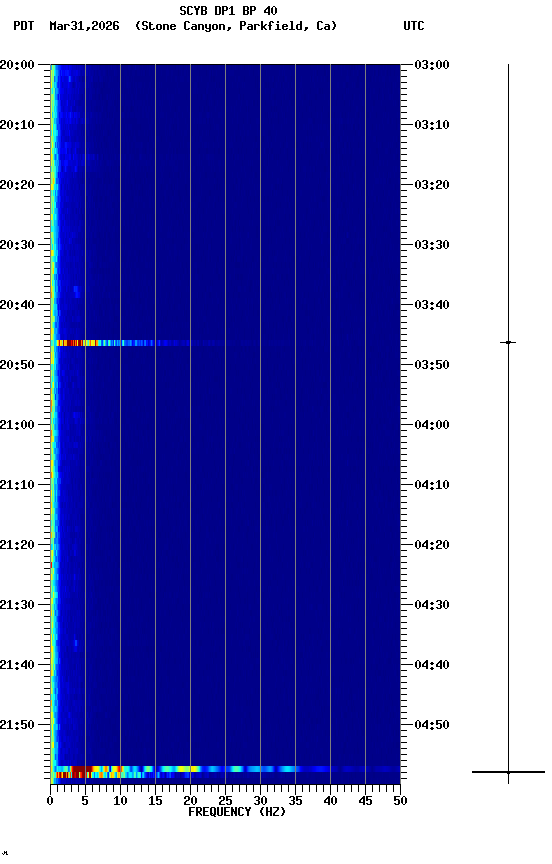Click the 03:10 UTC time label
The image size is (552, 864).
pos(432,125)
